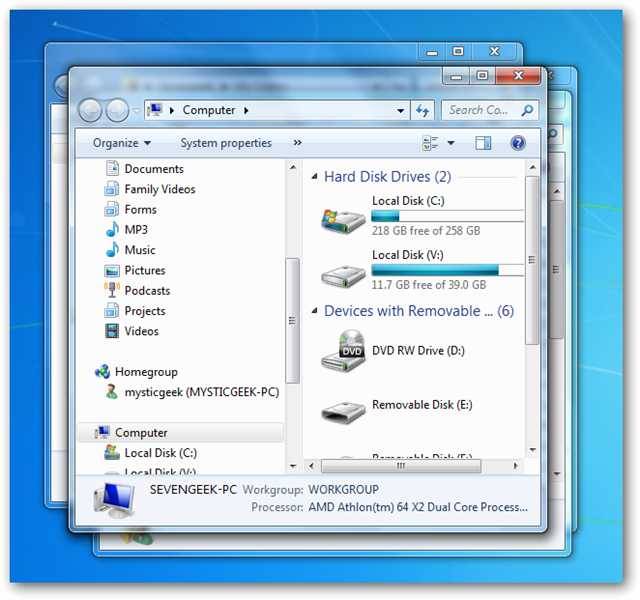Click the WORKGROUP value in details pane
The height and width of the screenshot is (600, 640).
(343, 489)
